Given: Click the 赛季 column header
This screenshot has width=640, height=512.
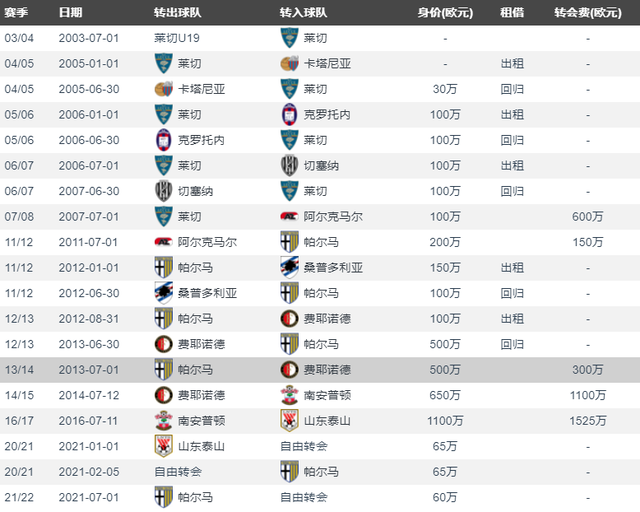Looking at the screenshot, I should 16,13.
